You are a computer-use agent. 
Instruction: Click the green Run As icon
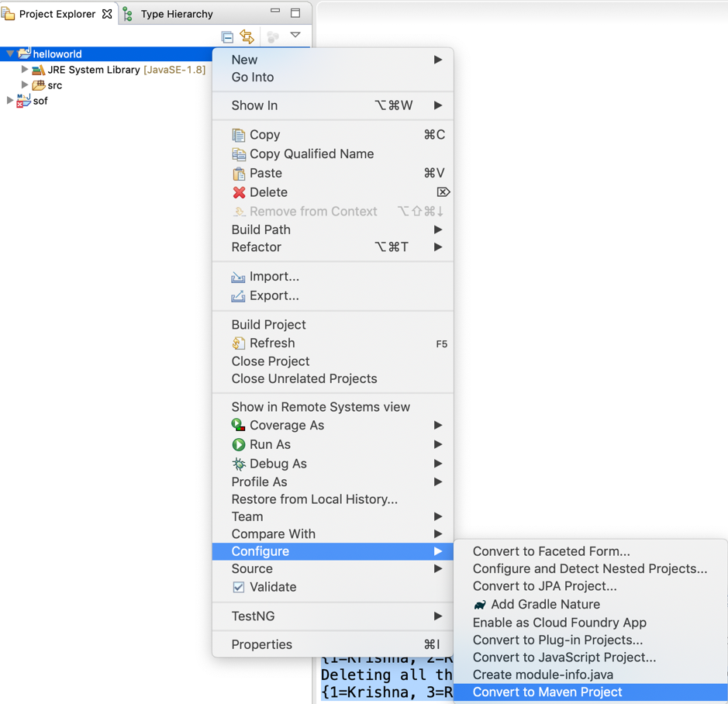(239, 443)
